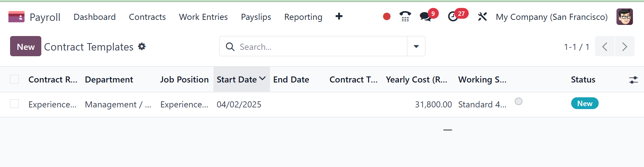Open the user avatar menu
The width and height of the screenshot is (644, 167).
[625, 16]
